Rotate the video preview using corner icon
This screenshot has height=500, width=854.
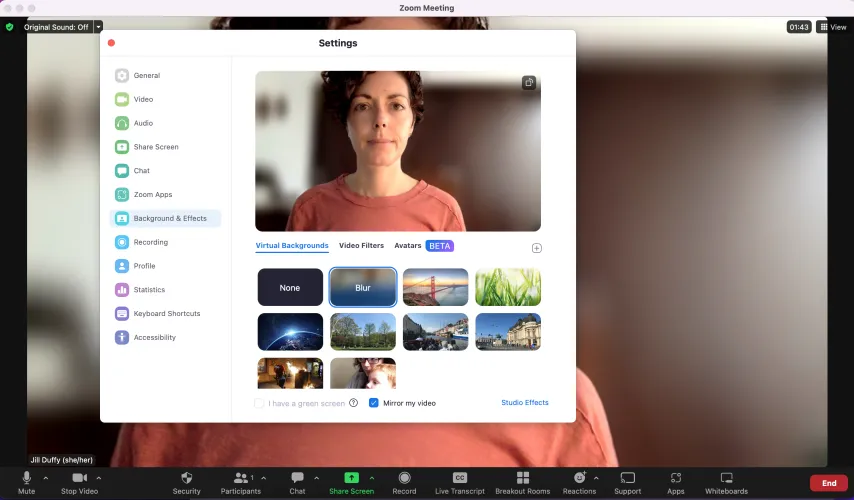point(529,83)
